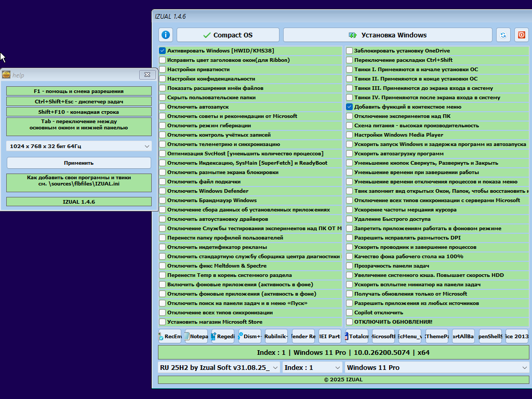Expand the 'RU 25H2 by Izual Soft' dropdown
532x399 pixels.
[x=219, y=367]
